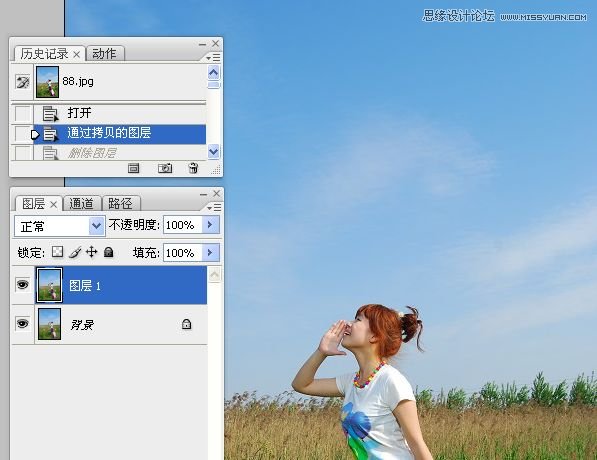Open the 不透明度 opacity slider arrow
The width and height of the screenshot is (597, 460).
[x=210, y=225]
